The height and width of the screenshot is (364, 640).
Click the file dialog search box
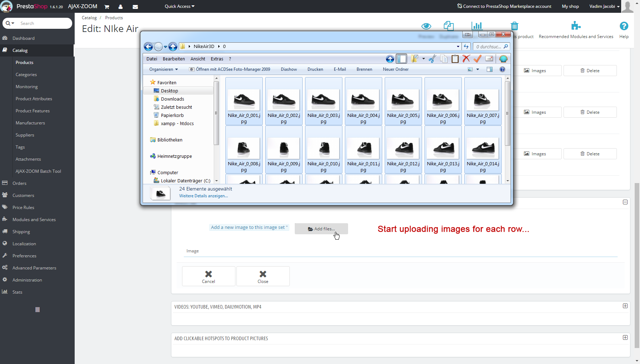pyautogui.click(x=492, y=47)
